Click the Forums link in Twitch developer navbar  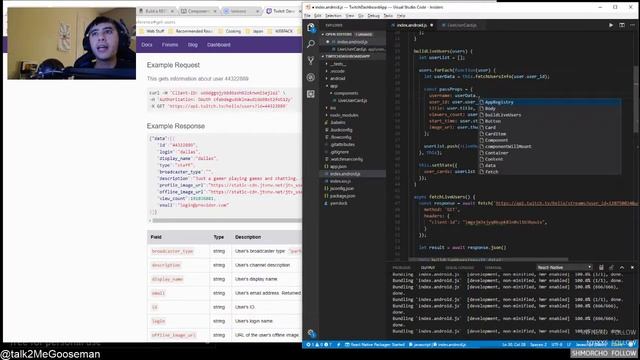(x=170, y=45)
